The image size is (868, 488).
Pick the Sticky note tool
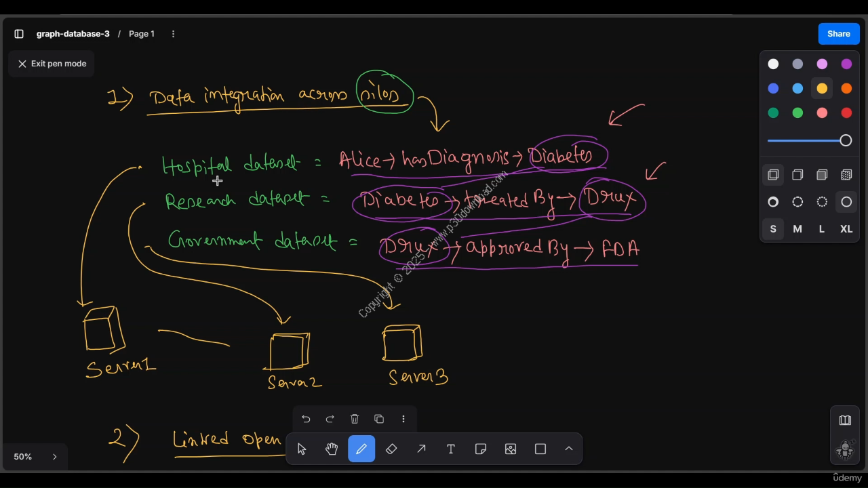pos(481,449)
